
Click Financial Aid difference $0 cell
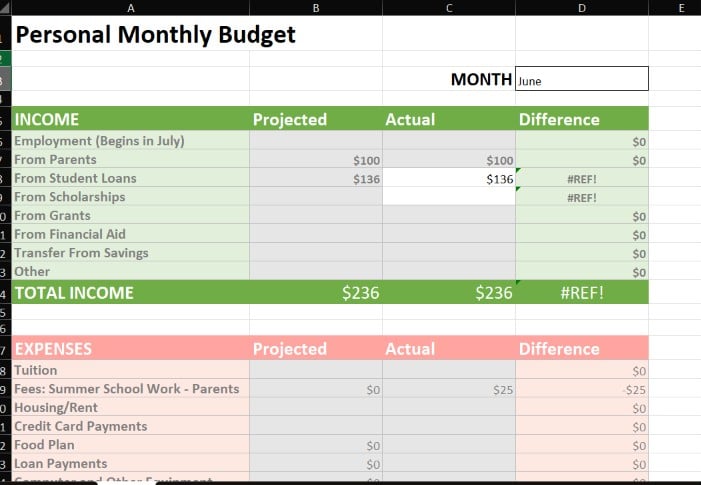click(582, 234)
